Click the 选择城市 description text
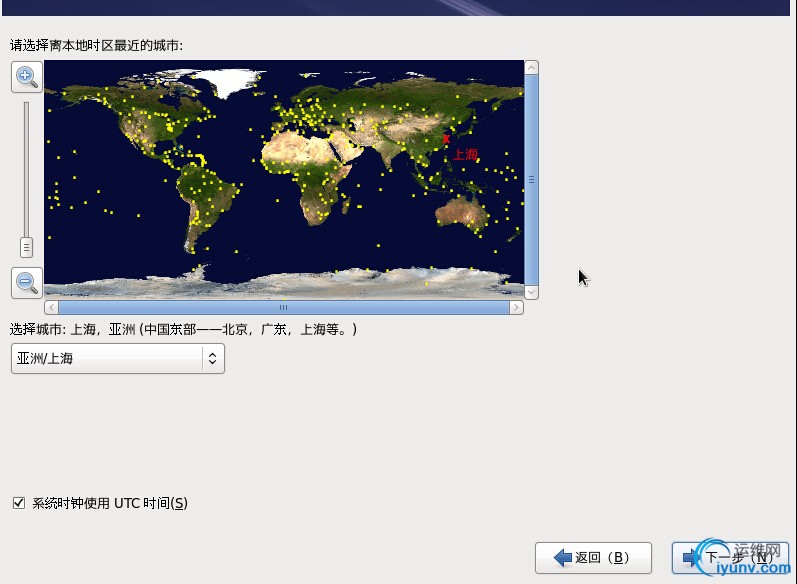Screen dimensions: 797x584 point(183,329)
